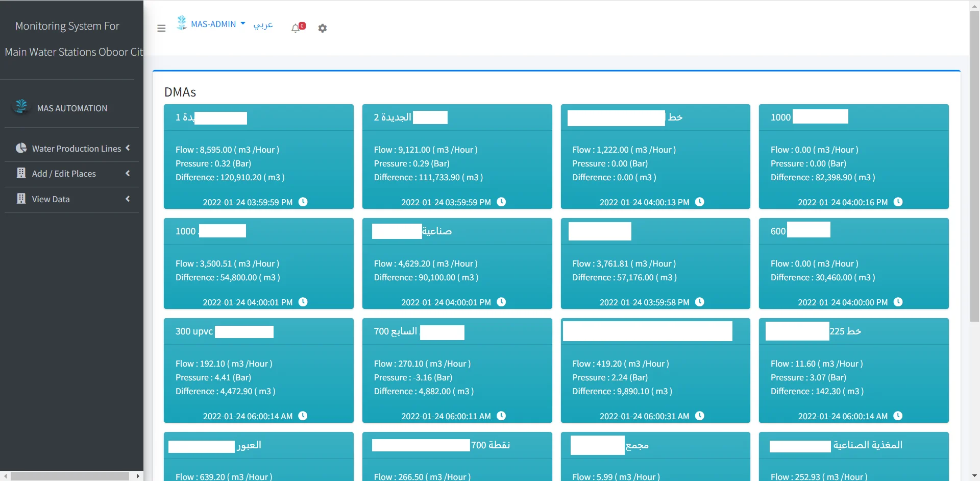This screenshot has width=980, height=481.
Task: Click the Difference : 54,800.00 value
Action: click(228, 277)
